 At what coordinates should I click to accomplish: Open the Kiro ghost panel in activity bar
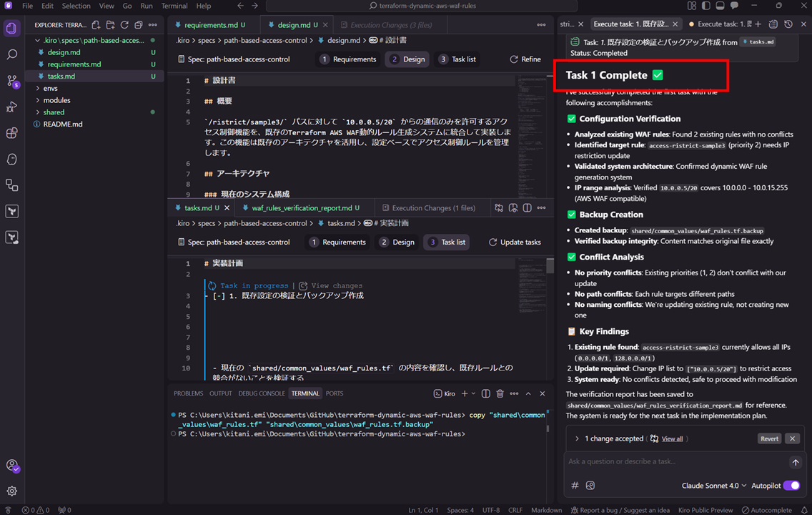(12, 159)
